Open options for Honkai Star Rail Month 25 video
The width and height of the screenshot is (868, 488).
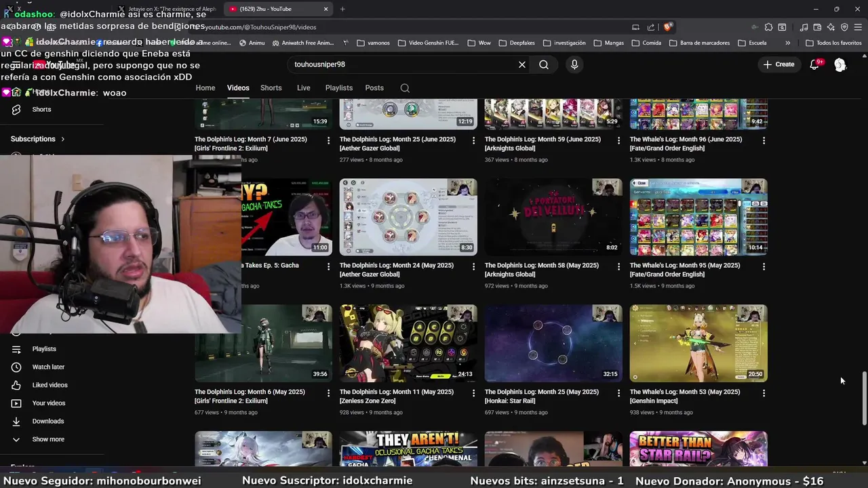619,393
